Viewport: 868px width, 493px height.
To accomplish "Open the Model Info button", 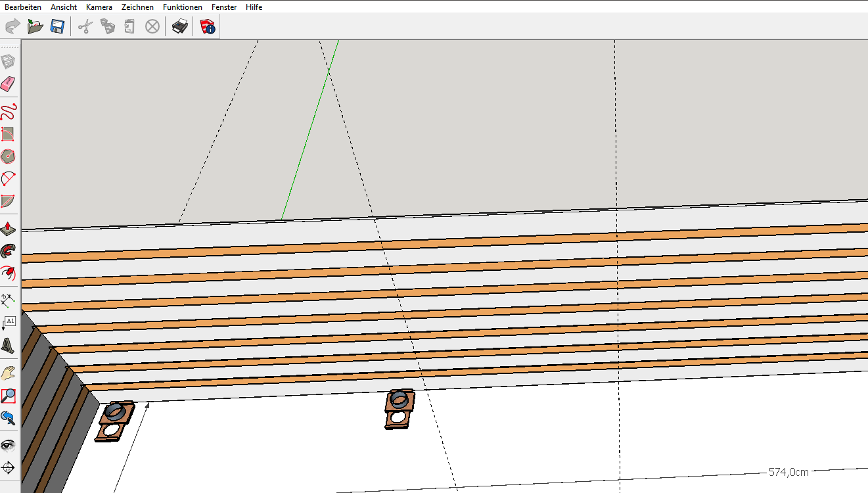I will [208, 26].
